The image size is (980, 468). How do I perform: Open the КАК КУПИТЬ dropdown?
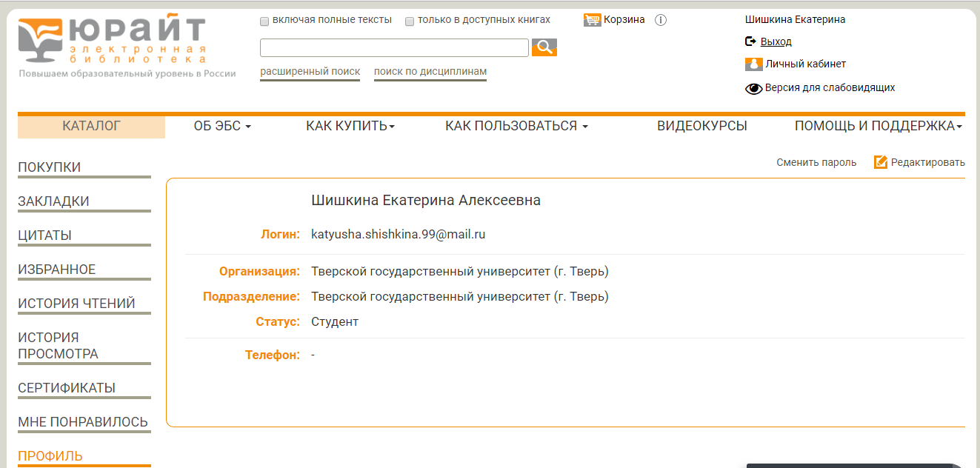click(x=349, y=126)
